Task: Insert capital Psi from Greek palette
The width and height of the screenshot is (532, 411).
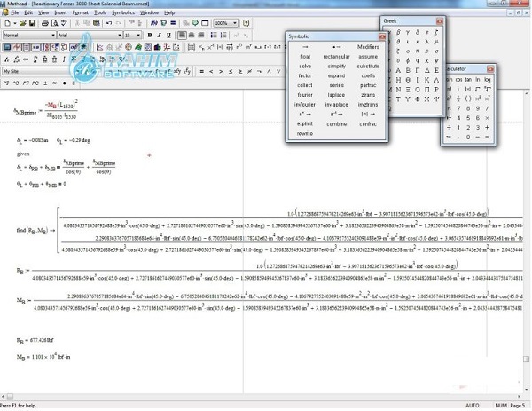Action: [x=436, y=99]
